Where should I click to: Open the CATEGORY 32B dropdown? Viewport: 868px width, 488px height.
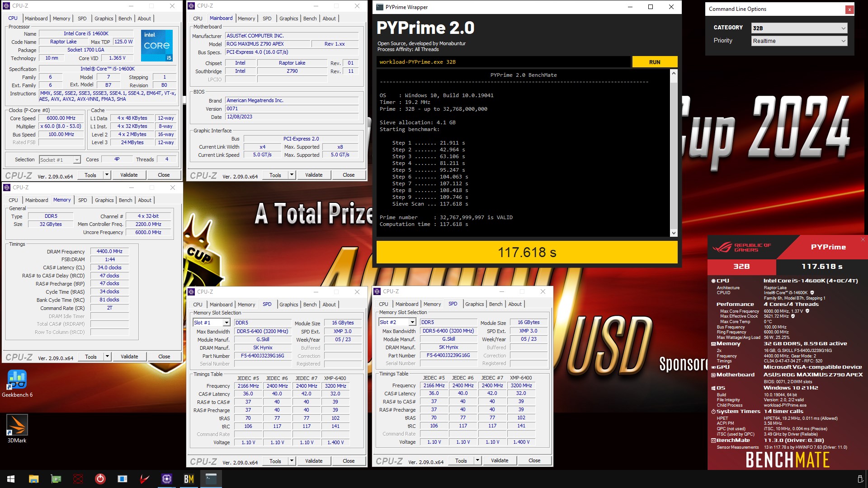pos(799,28)
